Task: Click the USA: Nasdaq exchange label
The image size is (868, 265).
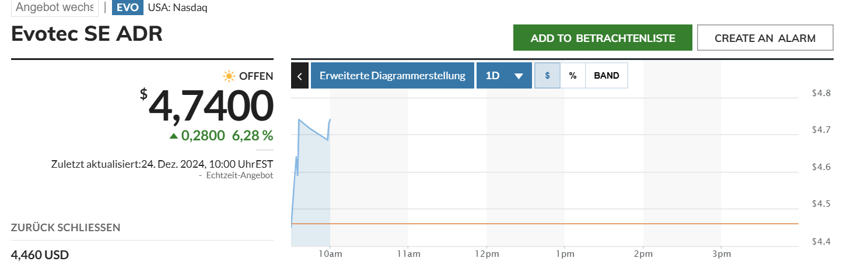Action: click(177, 8)
